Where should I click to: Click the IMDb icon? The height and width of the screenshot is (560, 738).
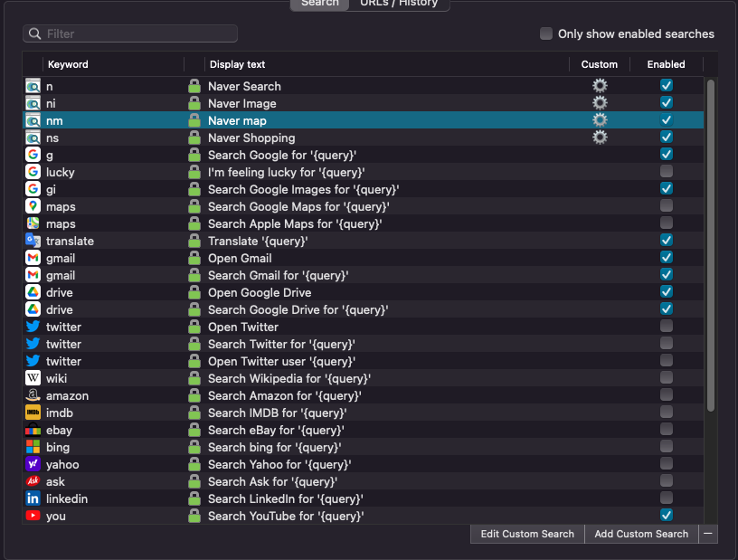point(33,413)
